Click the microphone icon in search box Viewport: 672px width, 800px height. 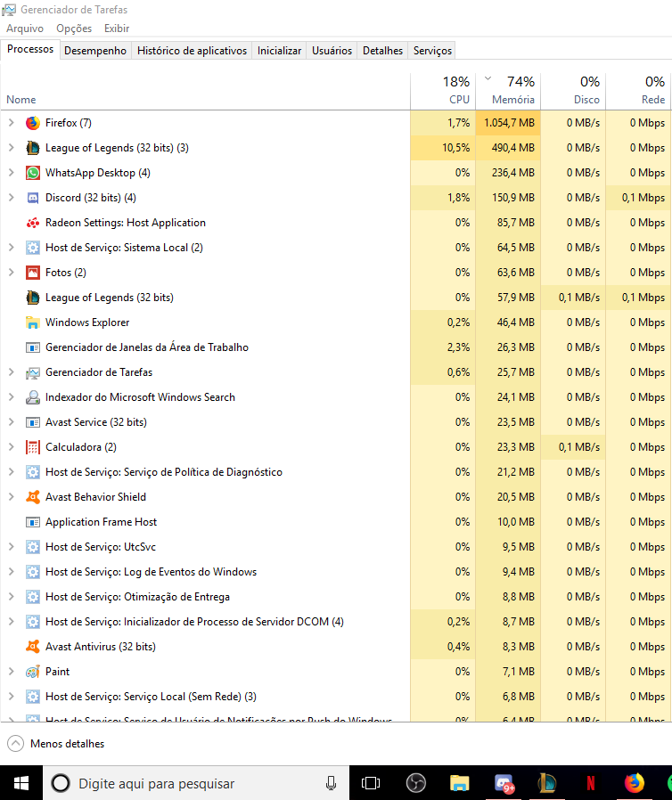pos(331,783)
